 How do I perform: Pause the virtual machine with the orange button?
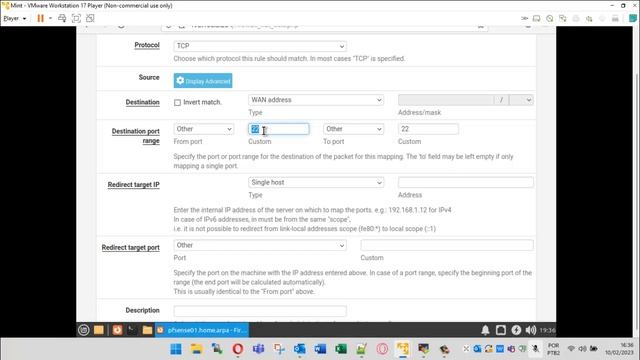point(40,18)
